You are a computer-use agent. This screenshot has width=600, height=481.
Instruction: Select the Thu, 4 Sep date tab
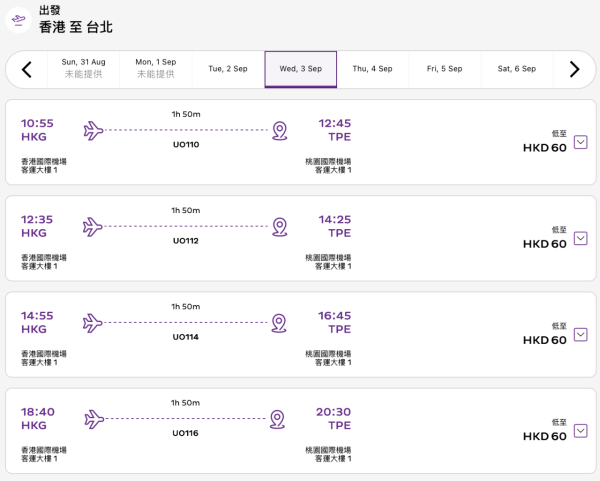point(373,69)
